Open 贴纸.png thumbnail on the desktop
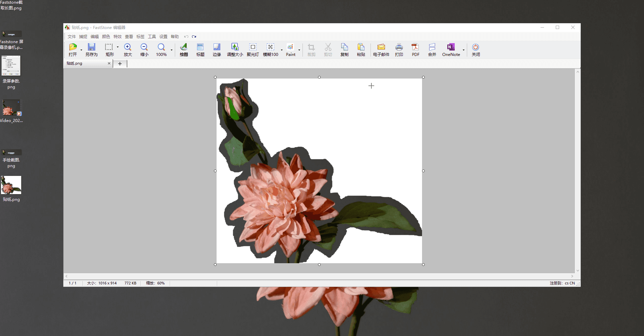Image resolution: width=644 pixels, height=336 pixels. coord(11,185)
